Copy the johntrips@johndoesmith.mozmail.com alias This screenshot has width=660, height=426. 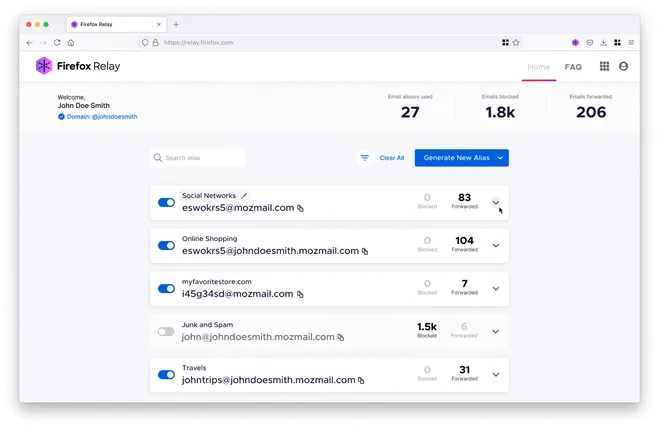click(361, 380)
